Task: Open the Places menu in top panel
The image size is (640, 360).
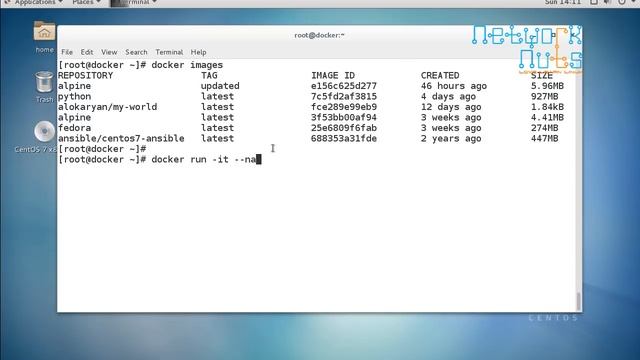Action: [86, 2]
